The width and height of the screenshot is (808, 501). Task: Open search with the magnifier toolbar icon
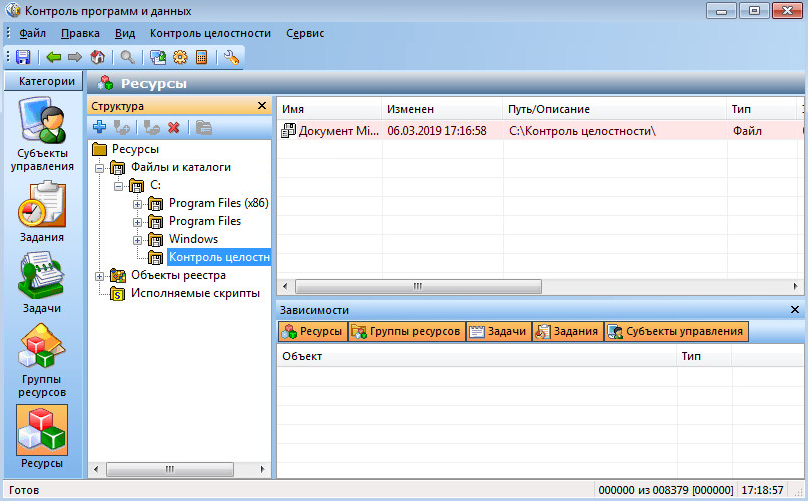(x=127, y=57)
